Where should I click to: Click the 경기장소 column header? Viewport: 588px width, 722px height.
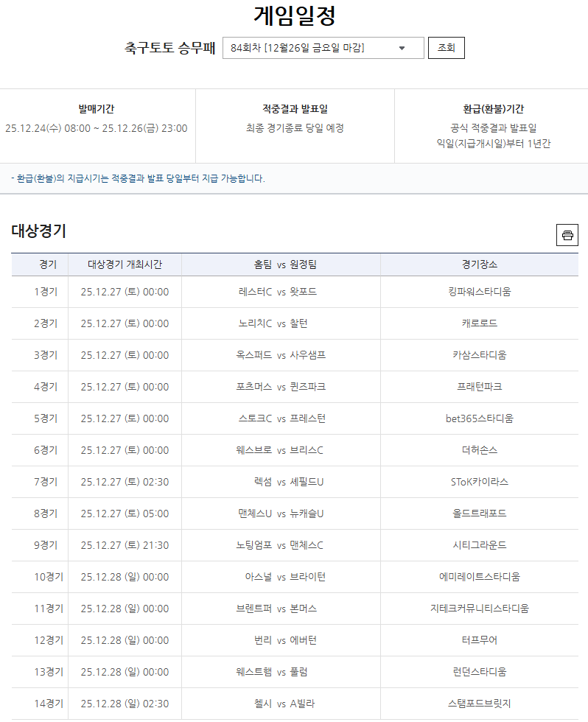tap(479, 264)
